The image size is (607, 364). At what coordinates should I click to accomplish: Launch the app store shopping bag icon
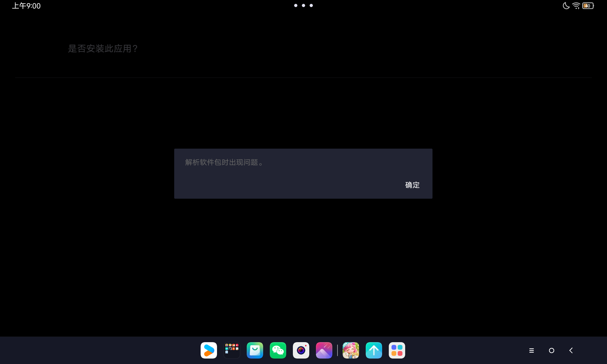[x=255, y=350]
